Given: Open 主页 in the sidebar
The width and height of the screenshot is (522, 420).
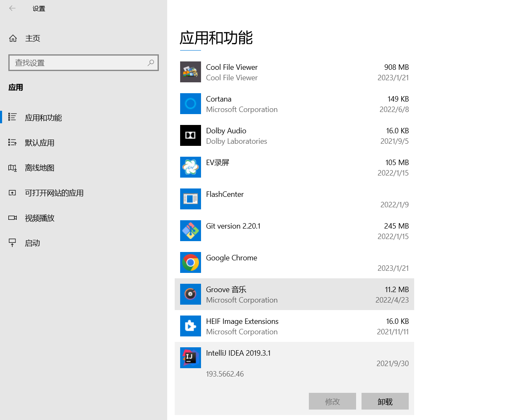Looking at the screenshot, I should [x=84, y=38].
